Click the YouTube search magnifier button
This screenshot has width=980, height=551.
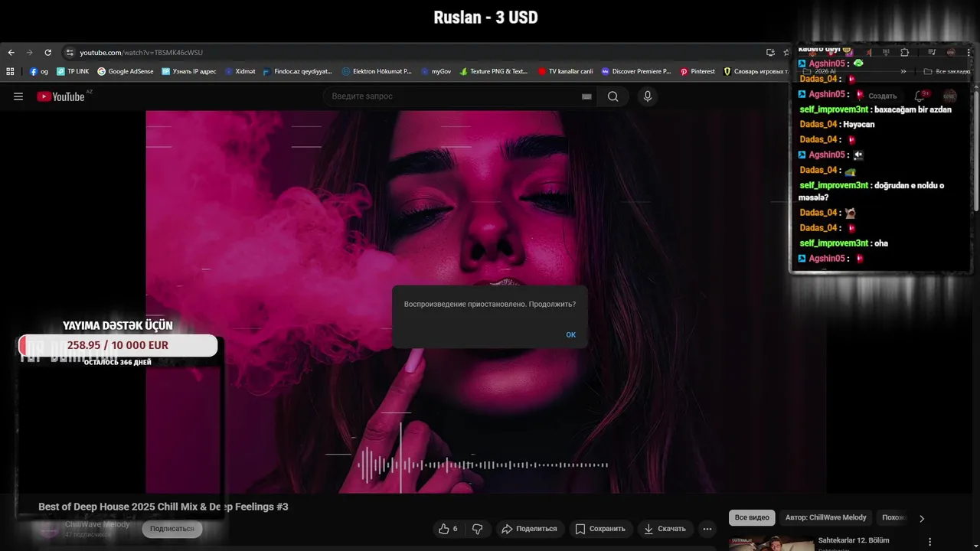(x=612, y=96)
